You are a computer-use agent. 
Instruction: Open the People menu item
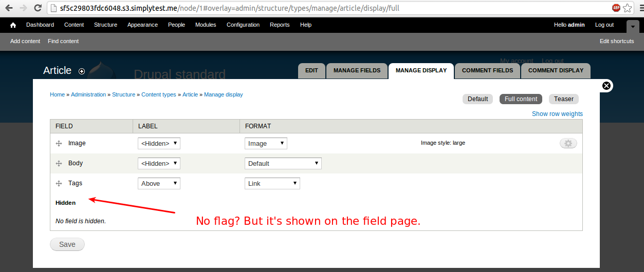[x=176, y=25]
